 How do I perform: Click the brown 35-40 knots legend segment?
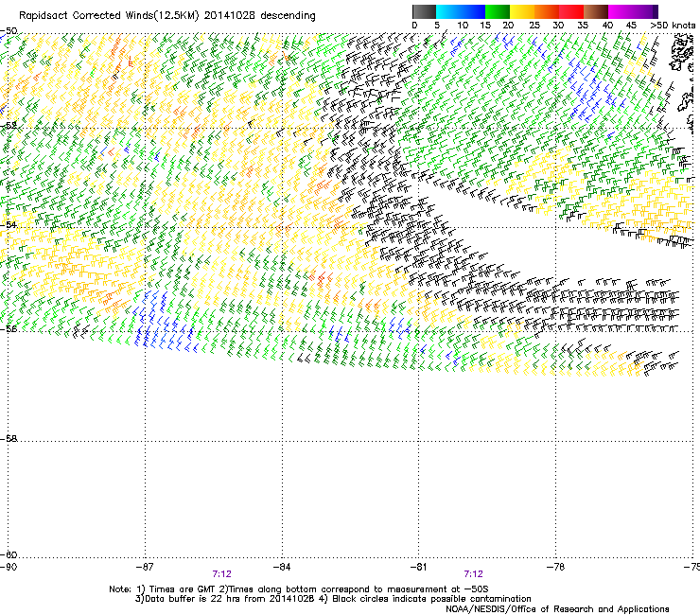[596, 11]
